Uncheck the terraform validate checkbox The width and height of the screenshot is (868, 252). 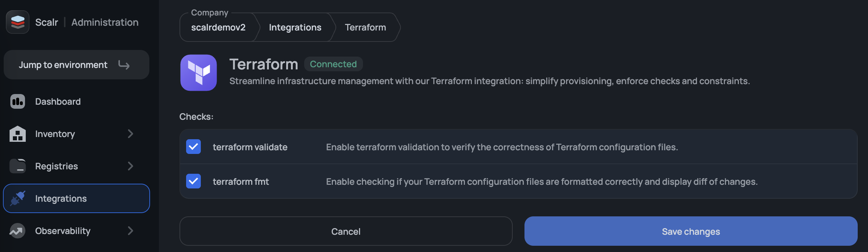193,147
